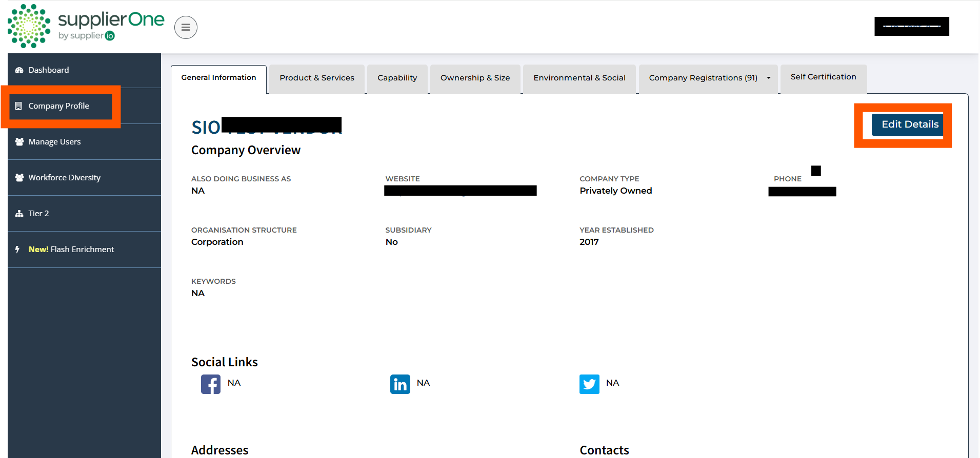The width and height of the screenshot is (980, 458).
Task: Open the LinkedIn social link icon
Action: coord(400,384)
